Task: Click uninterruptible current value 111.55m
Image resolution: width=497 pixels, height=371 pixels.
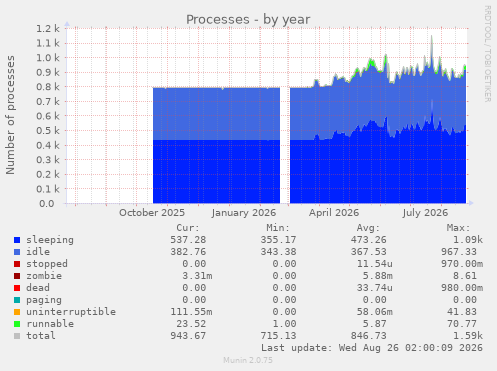Action: [x=191, y=312]
